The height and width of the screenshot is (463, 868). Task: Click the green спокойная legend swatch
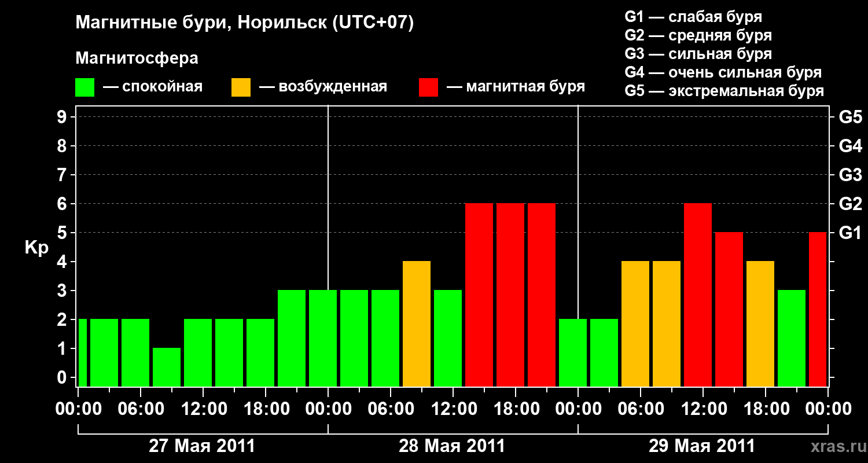[x=85, y=87]
